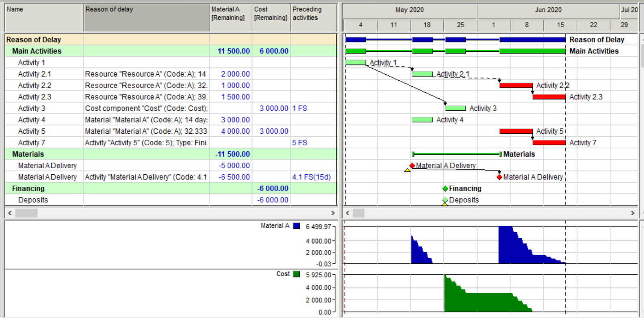Click the green Activity 3 Gantt bar
644x318 pixels.
(x=455, y=108)
